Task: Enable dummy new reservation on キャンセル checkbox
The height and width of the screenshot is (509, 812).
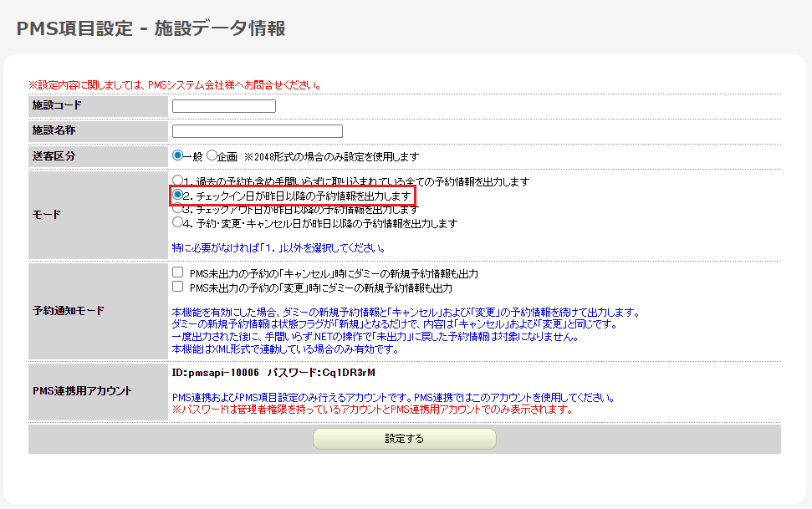Action: tap(177, 272)
